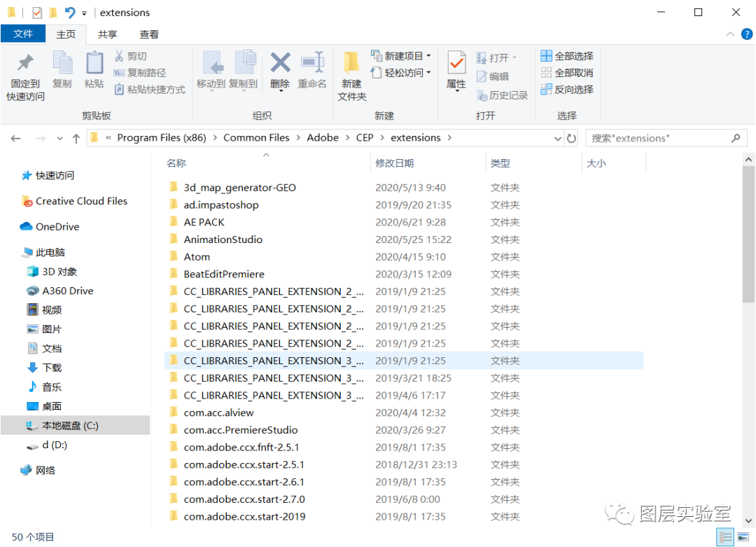Image resolution: width=756 pixels, height=547 pixels.
Task: Click the Properties (属性) icon
Action: coord(456,63)
